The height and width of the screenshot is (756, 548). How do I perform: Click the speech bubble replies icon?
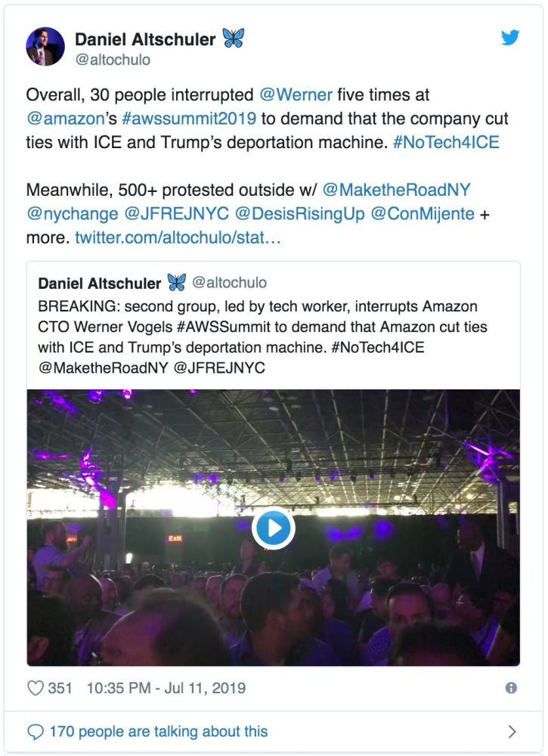[x=35, y=731]
